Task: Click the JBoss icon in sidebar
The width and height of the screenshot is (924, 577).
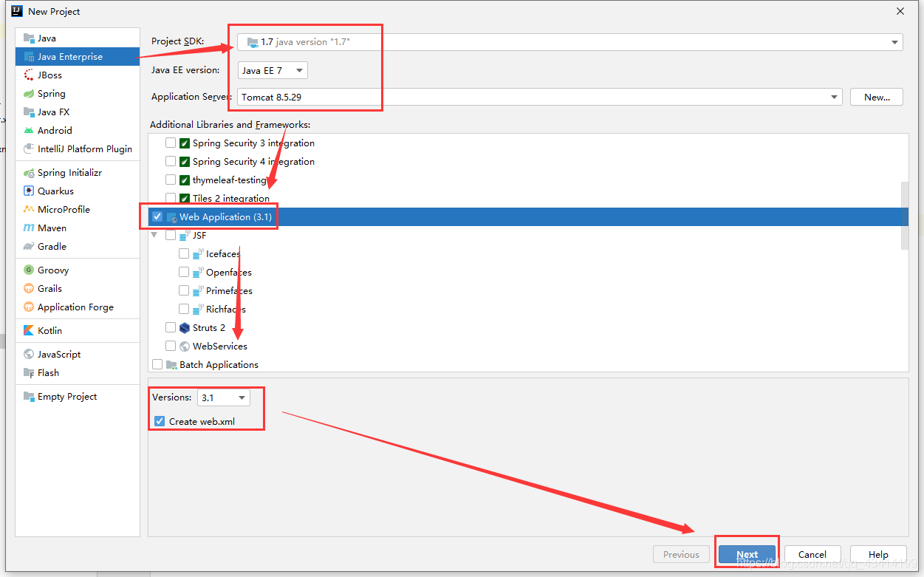Action: click(29, 75)
